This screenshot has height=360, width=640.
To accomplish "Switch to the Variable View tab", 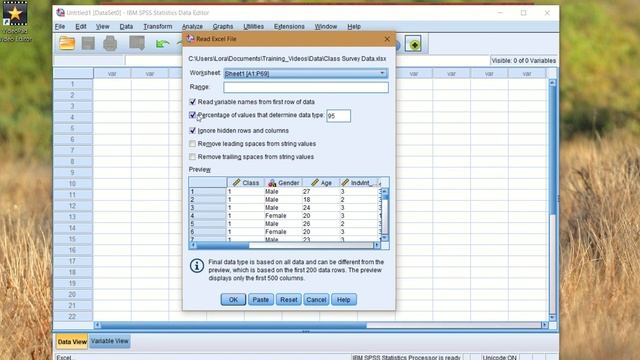I will pyautogui.click(x=110, y=341).
